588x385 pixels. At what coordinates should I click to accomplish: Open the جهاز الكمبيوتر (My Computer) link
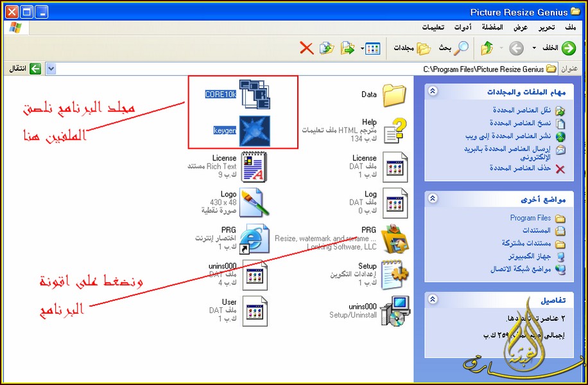(x=530, y=257)
